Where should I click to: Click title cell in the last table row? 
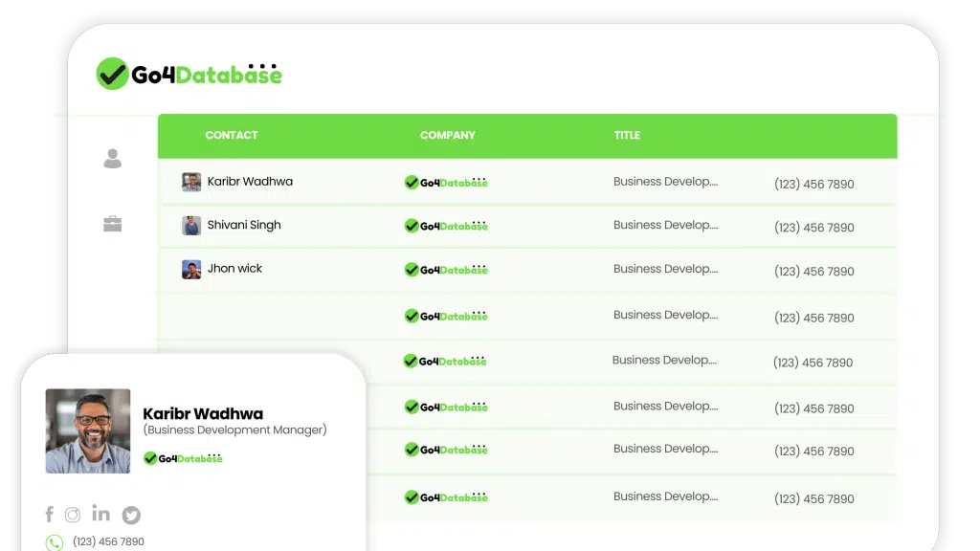[x=666, y=496]
